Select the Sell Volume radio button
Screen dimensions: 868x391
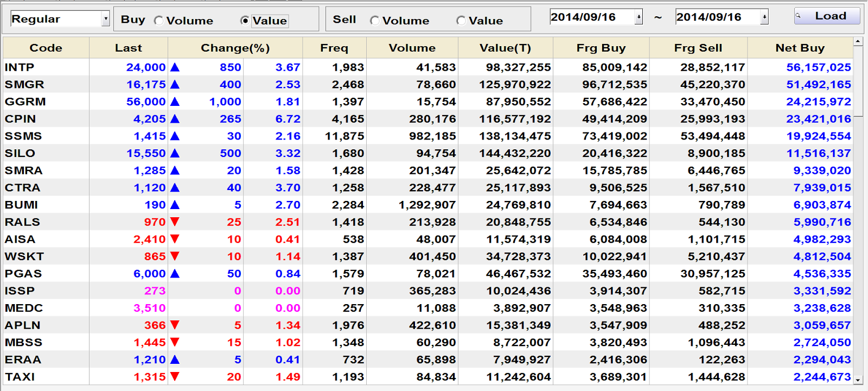pyautogui.click(x=374, y=21)
